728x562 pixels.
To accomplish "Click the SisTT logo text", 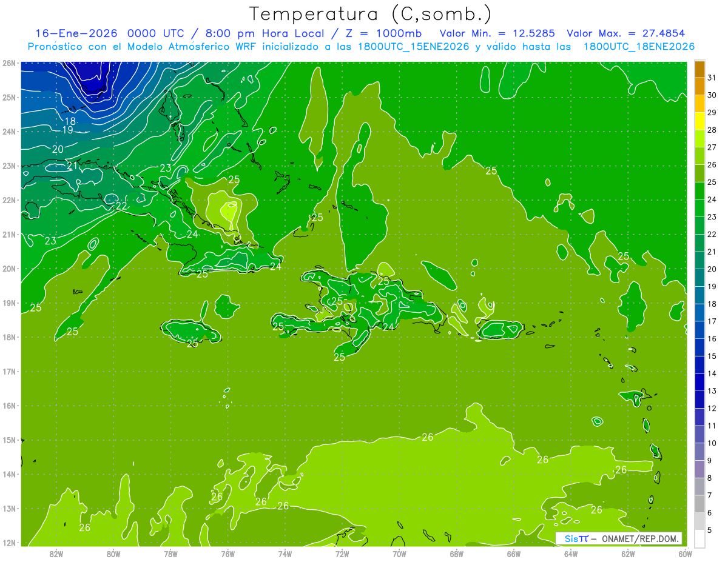I will click(576, 538).
